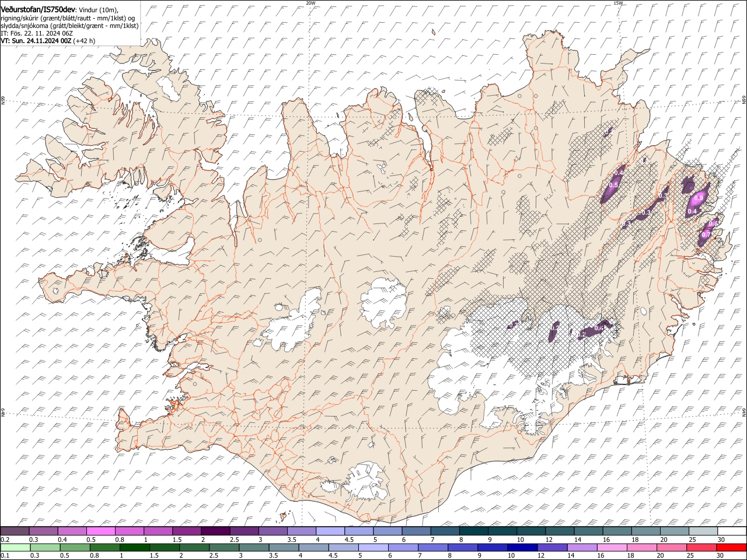This screenshot has width=747, height=560.
Task: Choose the lavender top swatch between 4 and 4.5
Action: 330,531
